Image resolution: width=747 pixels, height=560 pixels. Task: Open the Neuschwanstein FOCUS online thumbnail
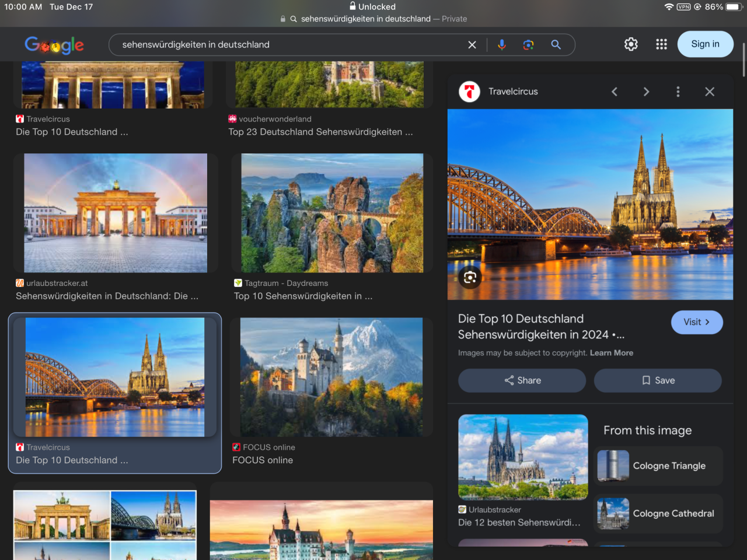331,377
